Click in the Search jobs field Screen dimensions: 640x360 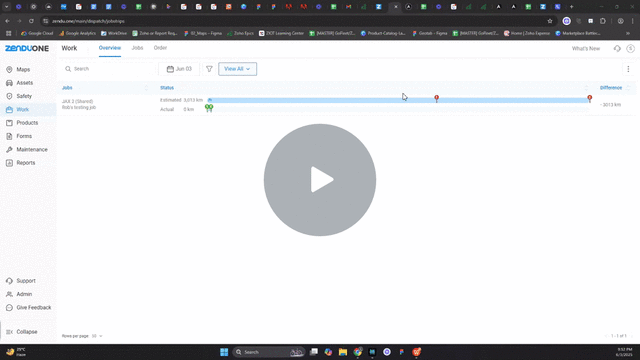pyautogui.click(x=108, y=69)
